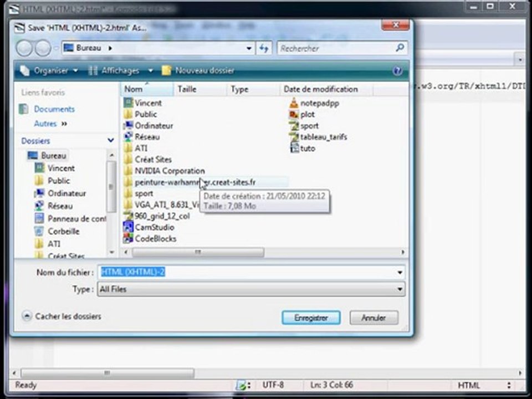
Task: Click the CodeBlocks shortcut icon
Action: 128,238
